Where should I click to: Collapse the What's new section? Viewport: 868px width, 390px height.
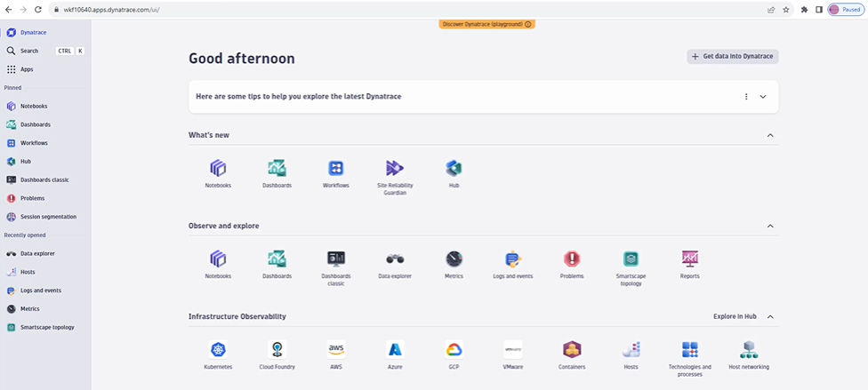pos(770,136)
